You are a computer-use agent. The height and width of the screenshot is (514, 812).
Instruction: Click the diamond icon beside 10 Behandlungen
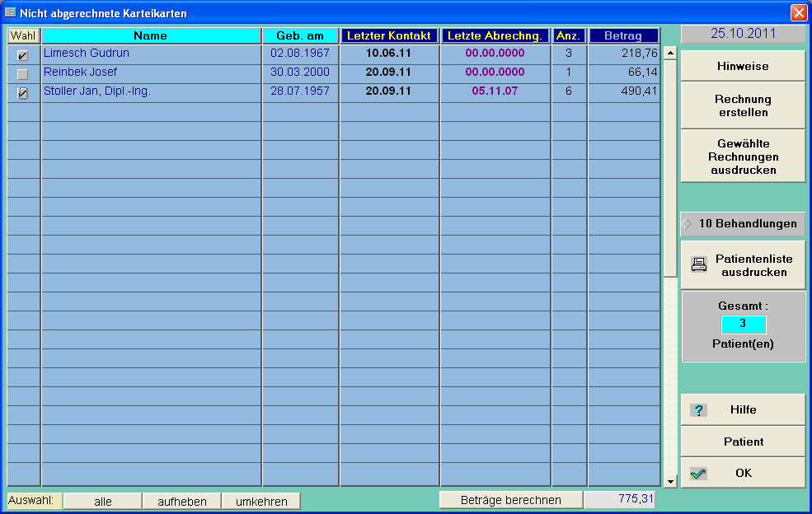[687, 223]
